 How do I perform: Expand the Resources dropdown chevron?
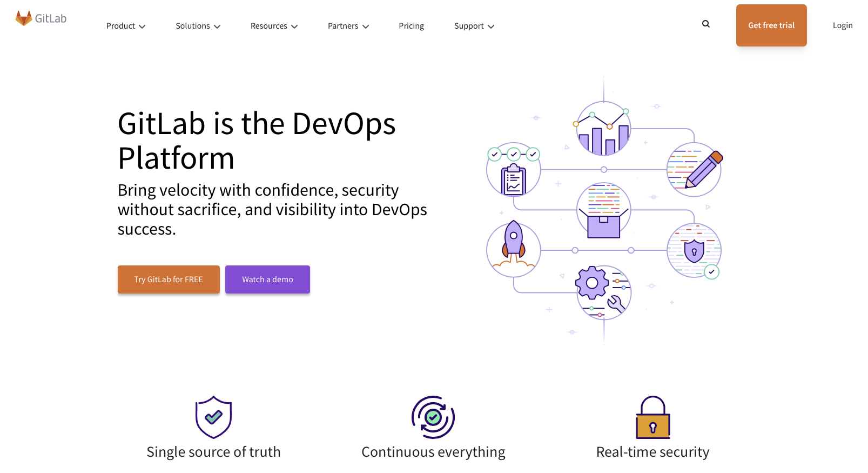[294, 26]
